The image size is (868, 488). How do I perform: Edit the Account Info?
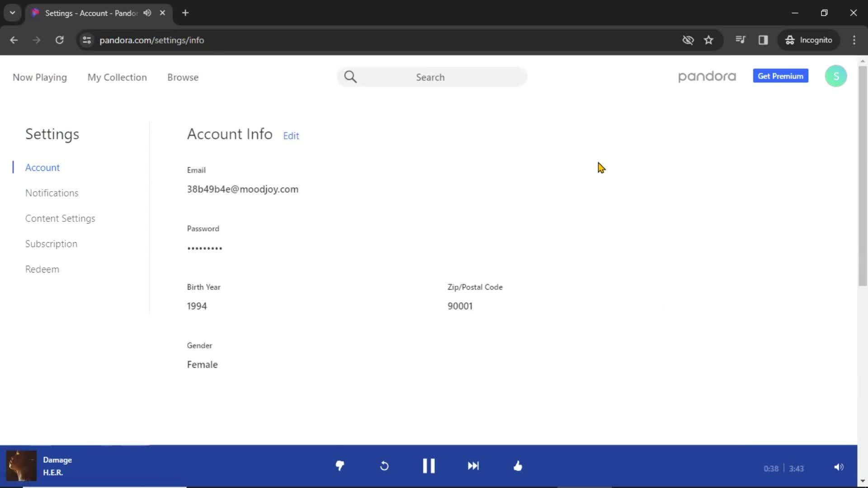pos(291,136)
